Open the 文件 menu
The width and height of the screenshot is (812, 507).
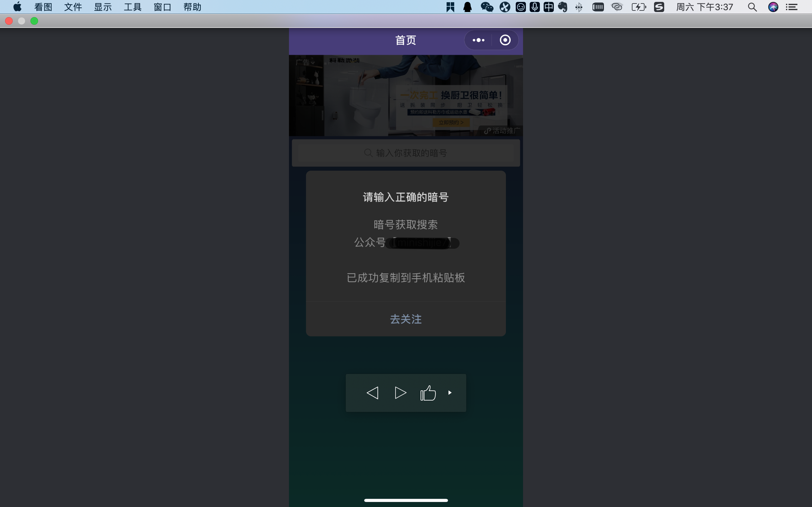coord(73,7)
